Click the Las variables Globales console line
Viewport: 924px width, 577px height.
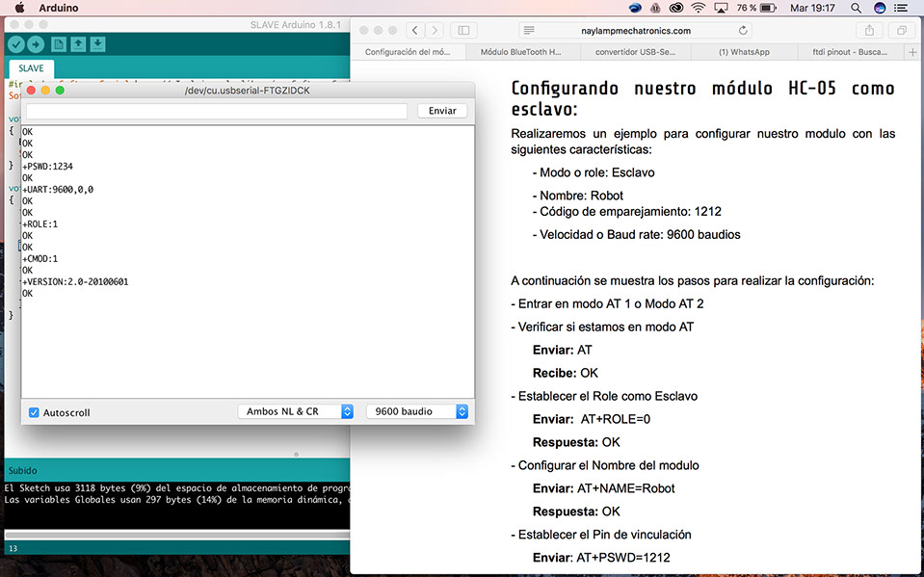click(x=177, y=500)
